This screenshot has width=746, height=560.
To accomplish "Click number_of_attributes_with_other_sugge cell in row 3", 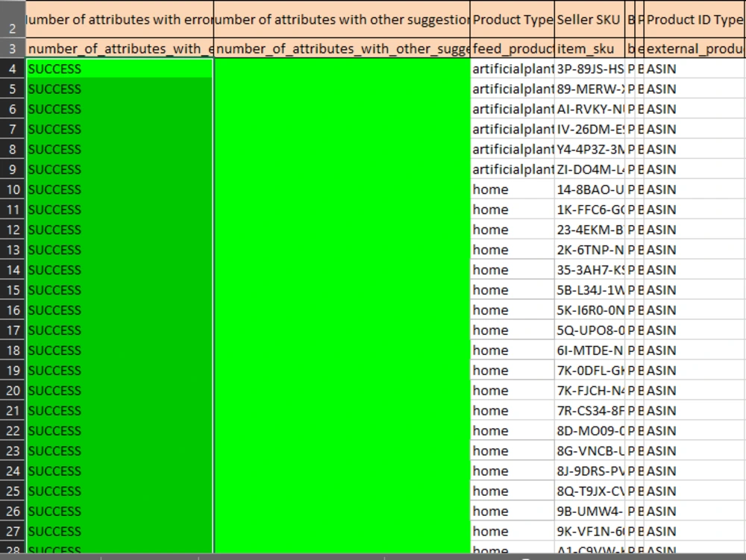I will click(342, 48).
